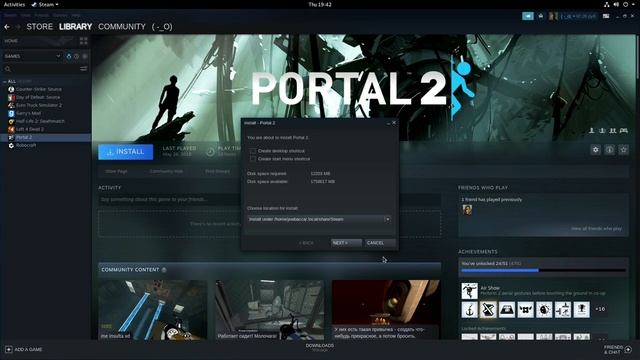This screenshot has height=360, width=640.
Task: Click the crossed-out achievement icon
Action: pyautogui.click(x=488, y=310)
